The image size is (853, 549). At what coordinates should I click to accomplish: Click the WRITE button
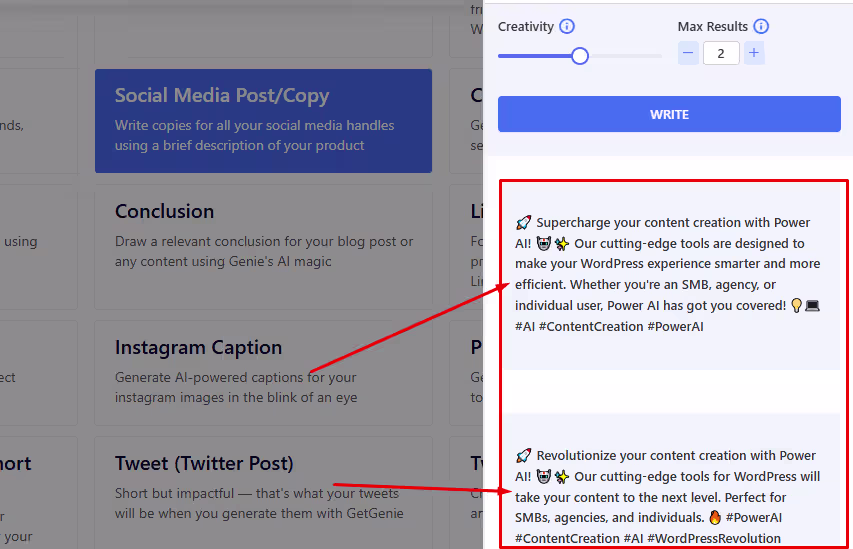coord(669,114)
